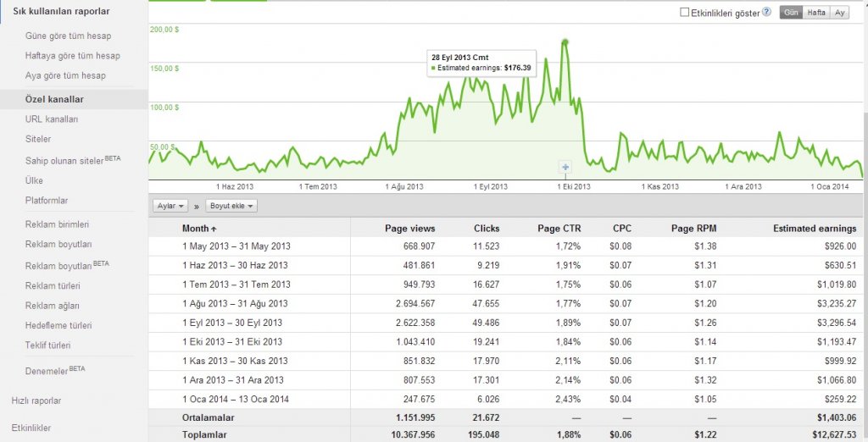Open Aya göre tüm hesap report
The image size is (868, 442).
(65, 75)
